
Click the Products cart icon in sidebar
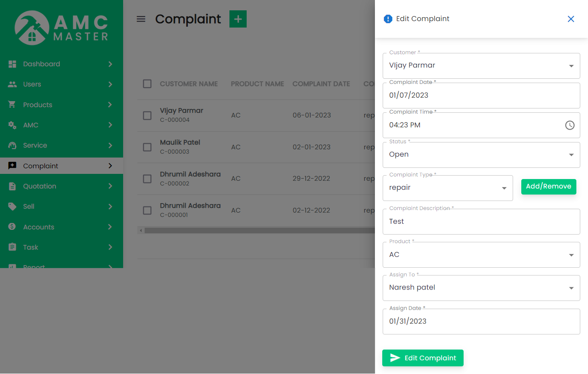click(x=12, y=105)
